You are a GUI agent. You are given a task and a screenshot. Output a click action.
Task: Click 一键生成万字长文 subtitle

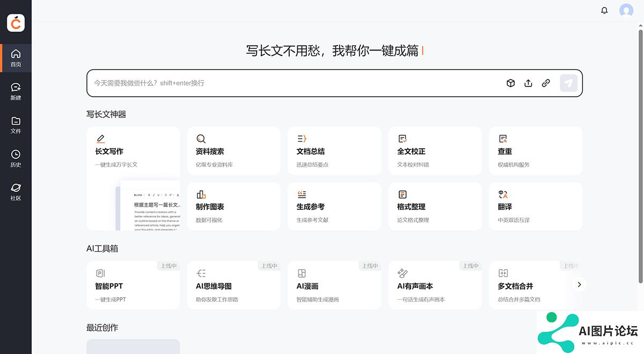(116, 164)
